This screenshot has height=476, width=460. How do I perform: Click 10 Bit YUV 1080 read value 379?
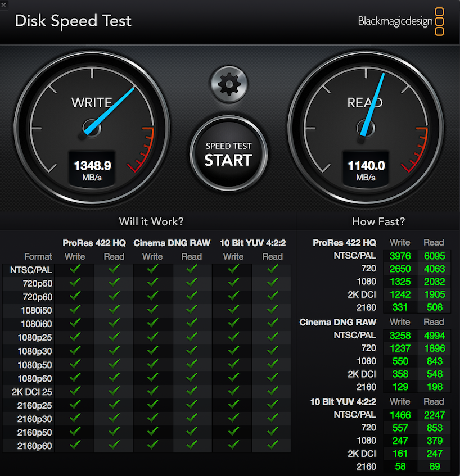435,441
